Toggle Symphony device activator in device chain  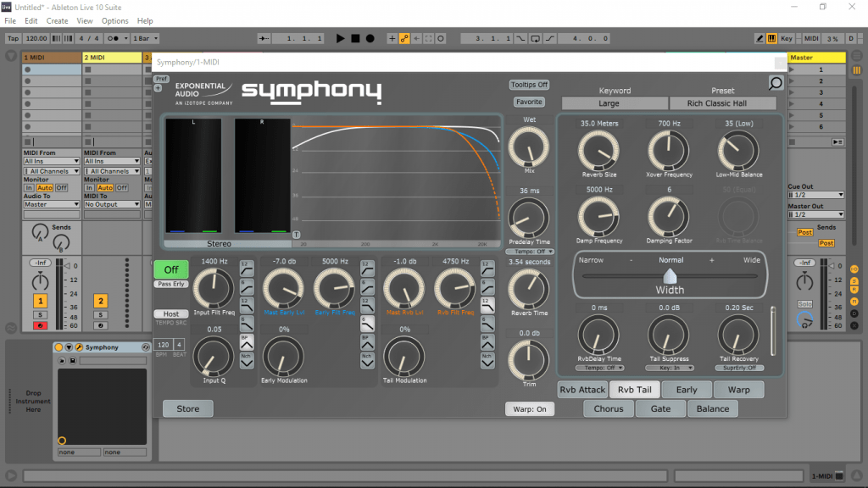pyautogui.click(x=58, y=347)
